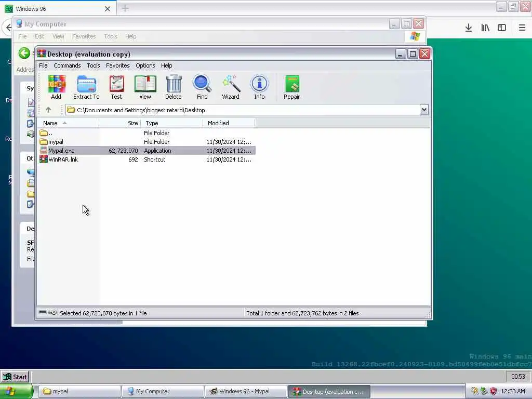Select the Windows 96 browser tab
Image resolution: width=532 pixels, height=399 pixels.
(58, 8)
